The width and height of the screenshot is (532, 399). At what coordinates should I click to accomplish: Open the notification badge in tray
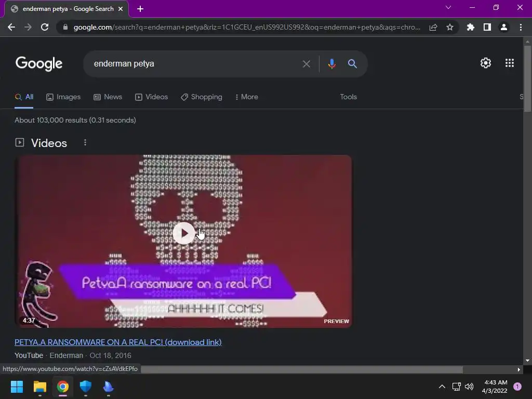pos(517,387)
